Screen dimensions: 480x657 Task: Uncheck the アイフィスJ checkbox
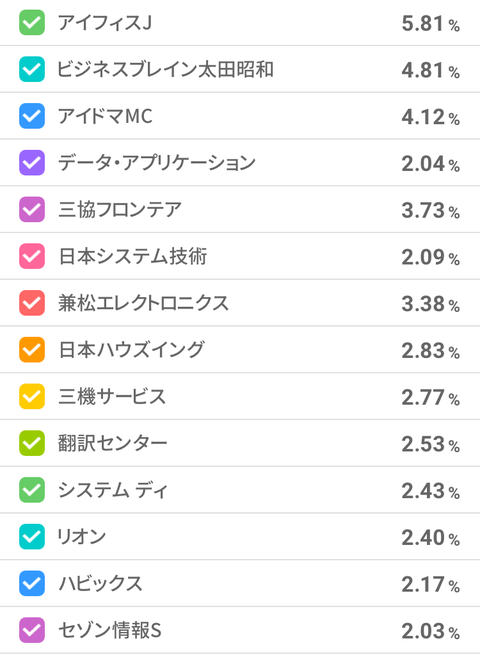pos(32,23)
